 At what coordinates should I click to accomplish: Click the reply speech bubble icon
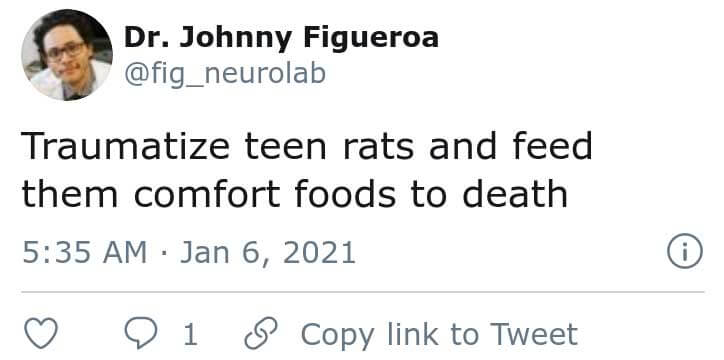point(141,333)
